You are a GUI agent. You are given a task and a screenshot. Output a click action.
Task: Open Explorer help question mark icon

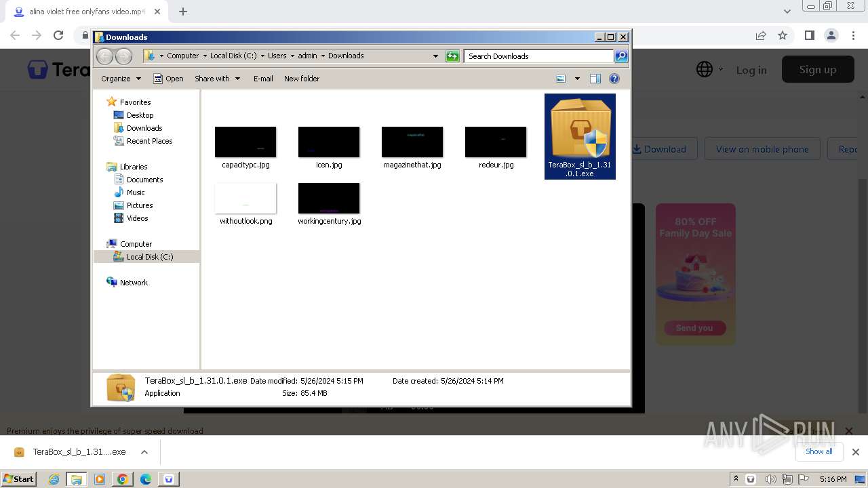(x=614, y=79)
